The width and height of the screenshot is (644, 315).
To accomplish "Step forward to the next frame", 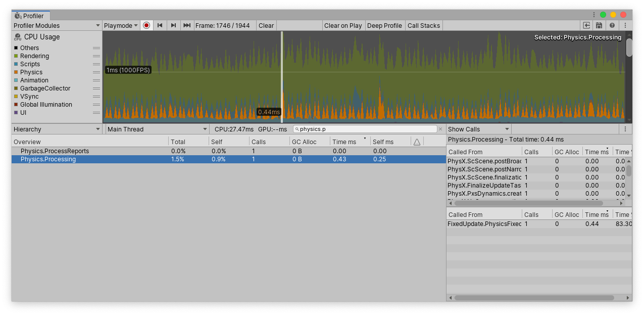I will tap(173, 25).
